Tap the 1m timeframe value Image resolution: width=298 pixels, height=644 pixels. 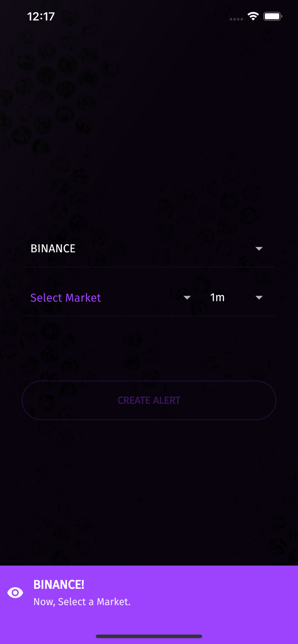coord(218,298)
